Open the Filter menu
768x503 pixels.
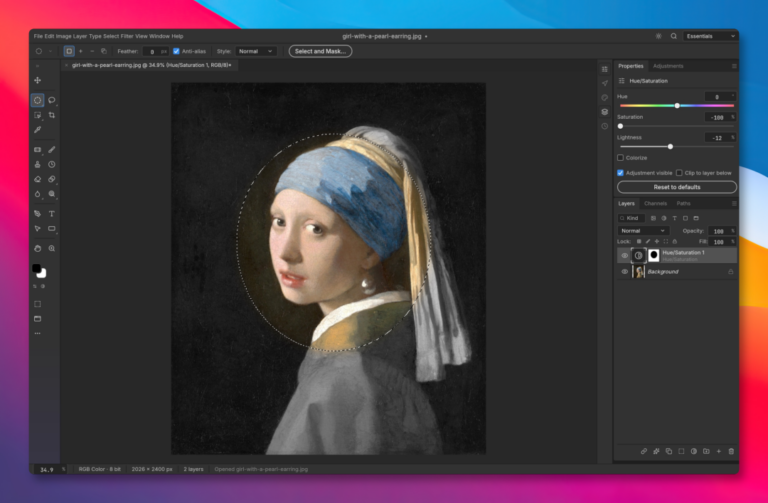coord(127,36)
